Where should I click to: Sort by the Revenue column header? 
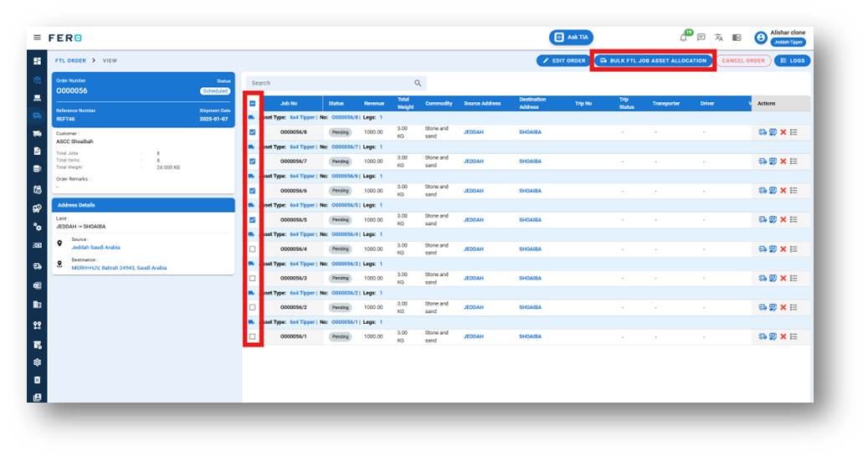coord(374,104)
